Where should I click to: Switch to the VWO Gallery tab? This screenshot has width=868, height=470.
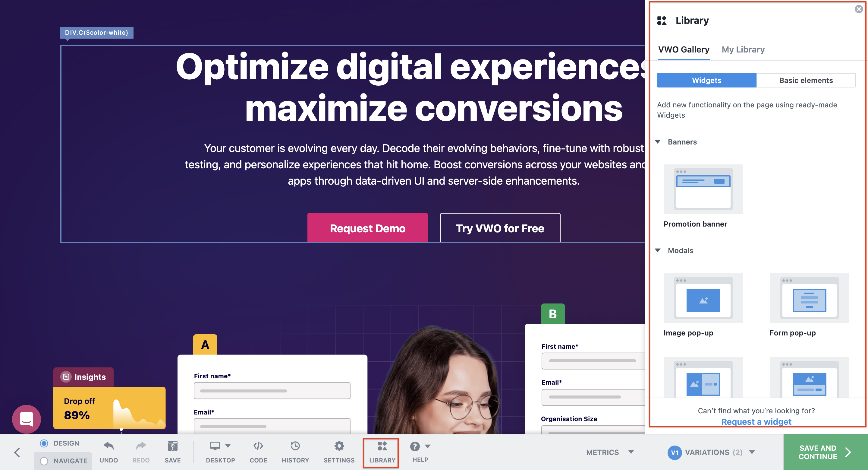[x=684, y=49]
